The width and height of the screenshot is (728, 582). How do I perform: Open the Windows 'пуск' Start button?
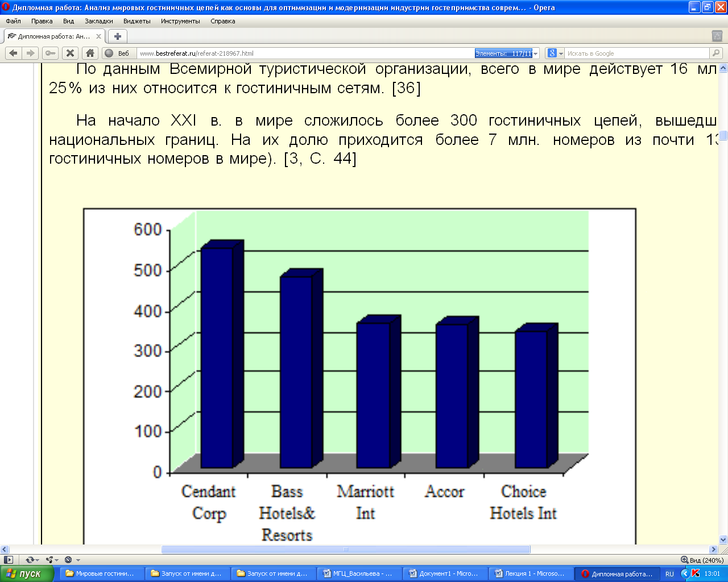(x=27, y=573)
